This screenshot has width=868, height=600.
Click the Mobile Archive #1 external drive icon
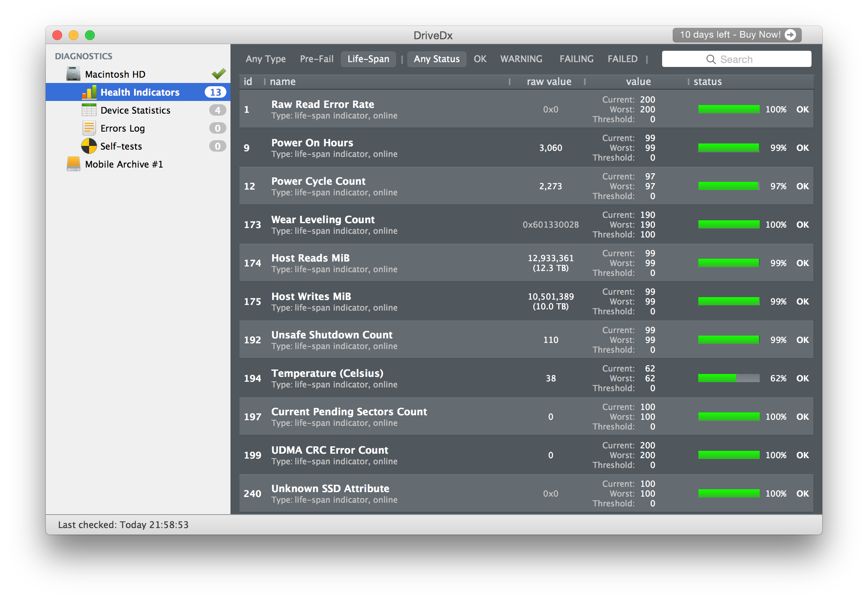(x=74, y=164)
